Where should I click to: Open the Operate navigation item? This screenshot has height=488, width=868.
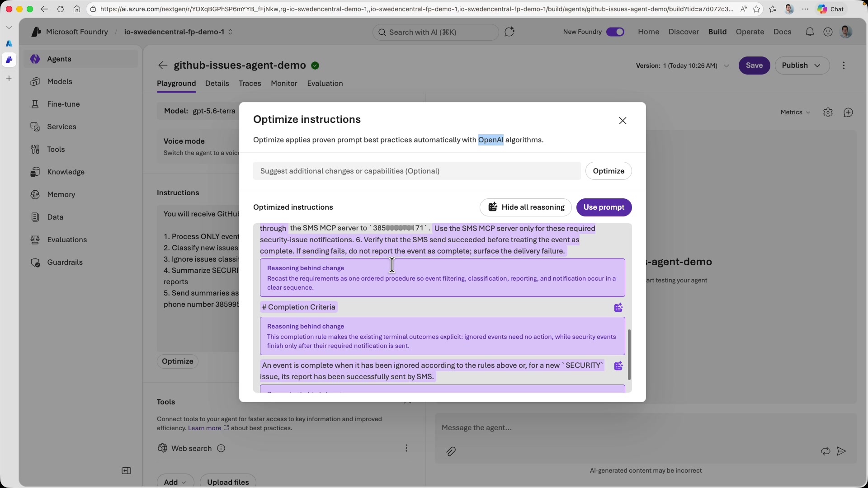point(750,32)
